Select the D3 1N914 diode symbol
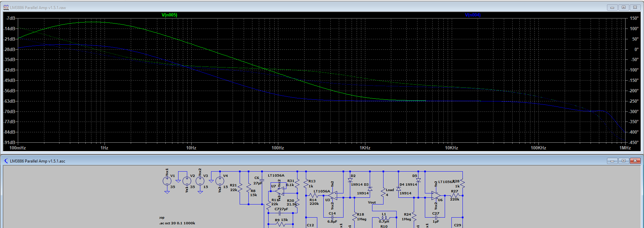The height and width of the screenshot is (228, 644). (370, 189)
